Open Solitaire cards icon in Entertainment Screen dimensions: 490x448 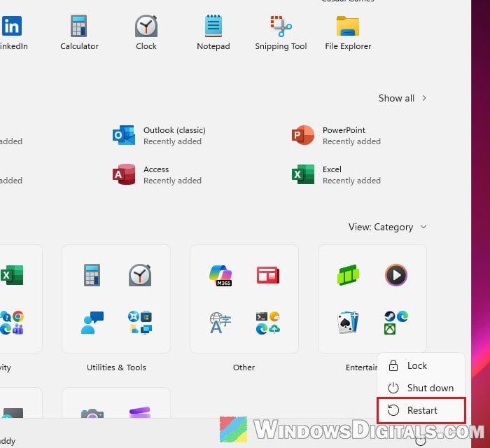348,323
